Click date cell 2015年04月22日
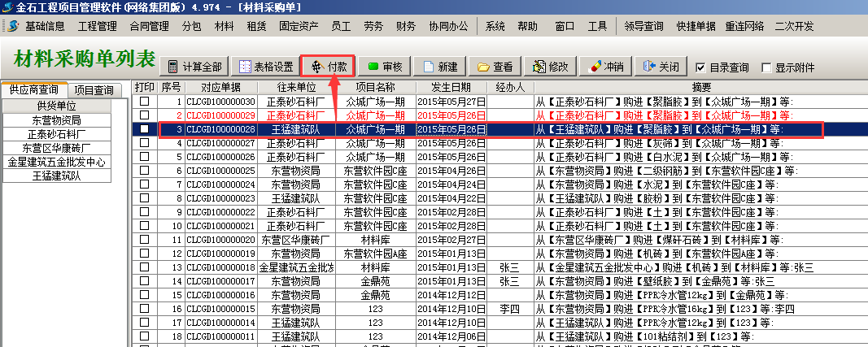This screenshot has width=868, height=347. coord(451,198)
